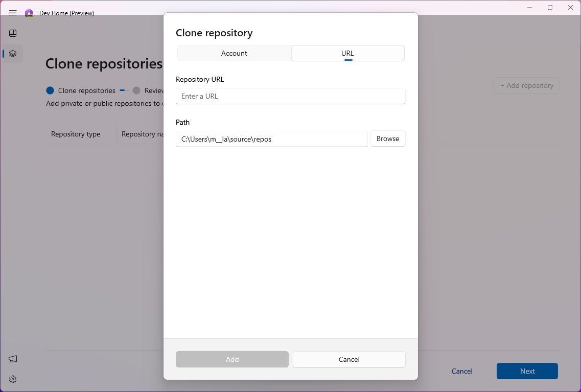Click the Review step indicator

152,90
